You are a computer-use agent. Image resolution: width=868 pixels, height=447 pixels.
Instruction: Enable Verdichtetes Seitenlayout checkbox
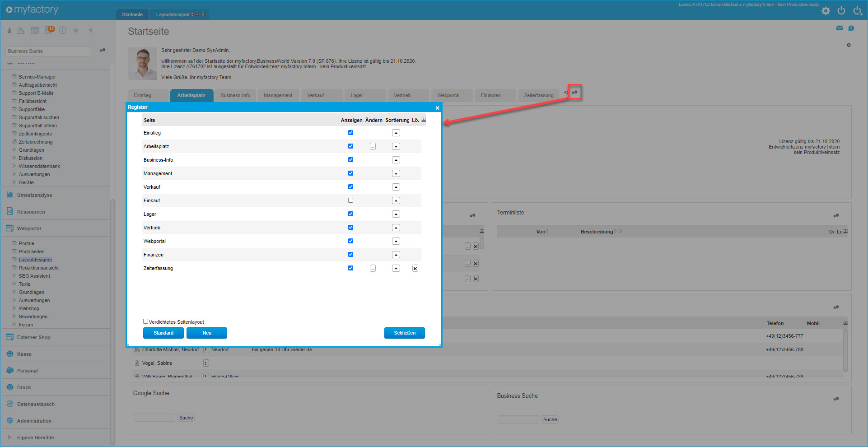click(x=145, y=321)
